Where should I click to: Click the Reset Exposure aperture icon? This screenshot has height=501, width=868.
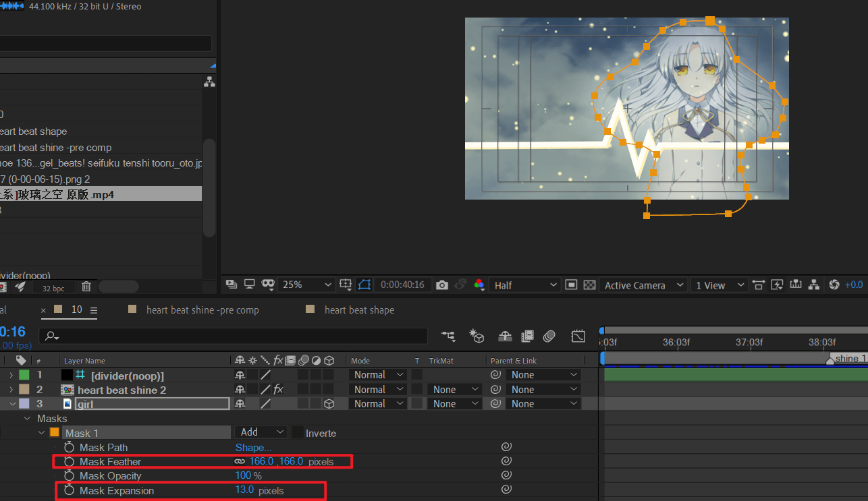click(834, 285)
